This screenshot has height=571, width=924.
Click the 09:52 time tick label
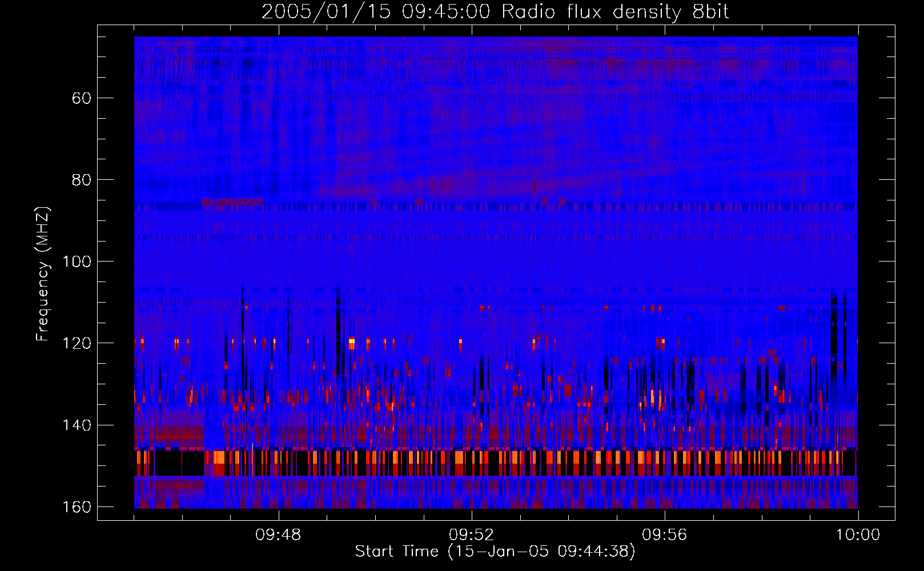pos(472,535)
